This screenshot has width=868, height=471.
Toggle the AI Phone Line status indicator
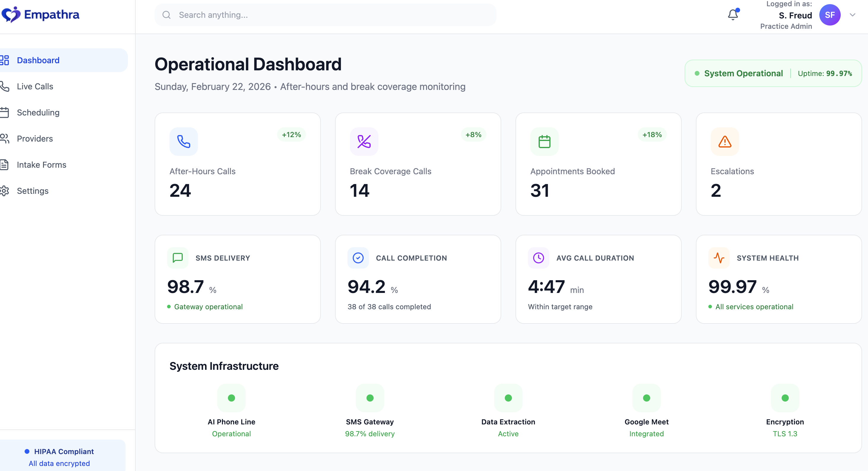click(231, 398)
